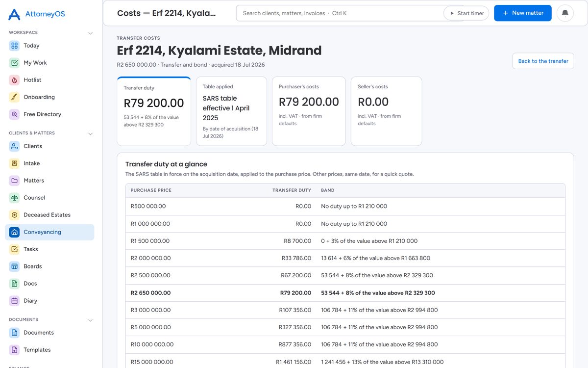
Task: Click the R877 356.00 duty value
Action: coord(295,344)
